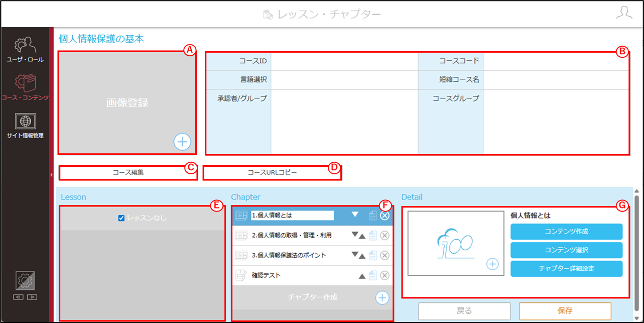Image resolution: width=644 pixels, height=323 pixels.
Task: Click the video icon of 2.個人情報の取得・管理・利用
Action: 241,235
